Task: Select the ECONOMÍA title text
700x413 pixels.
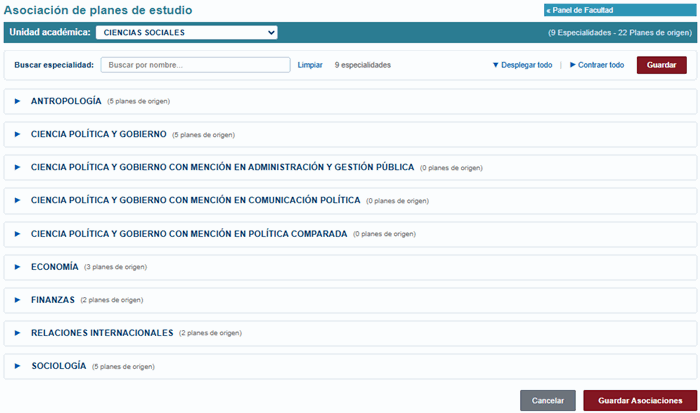Action: pyautogui.click(x=54, y=267)
